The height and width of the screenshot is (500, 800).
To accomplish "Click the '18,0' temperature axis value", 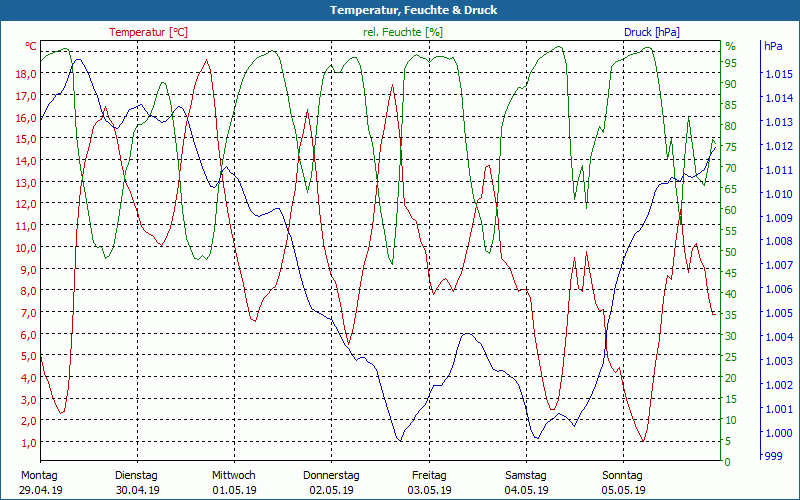I will [x=26, y=74].
